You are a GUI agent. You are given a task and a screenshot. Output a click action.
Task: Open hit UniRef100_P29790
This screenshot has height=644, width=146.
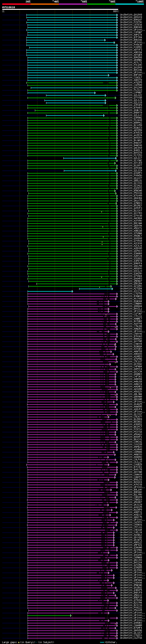pyautogui.click(x=131, y=22)
